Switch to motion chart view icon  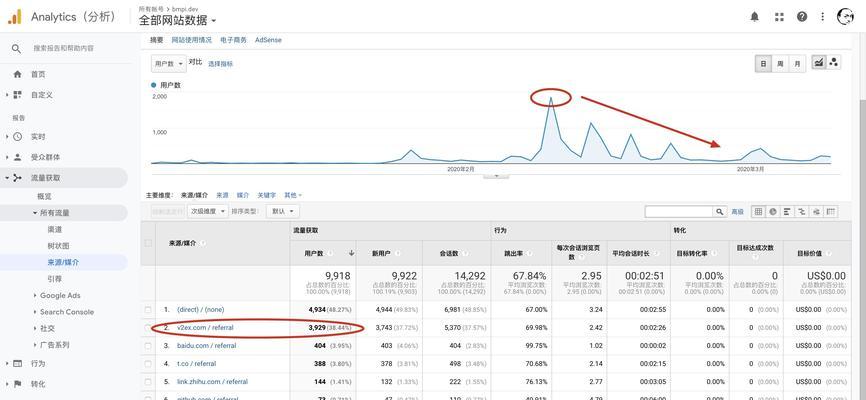click(x=834, y=63)
